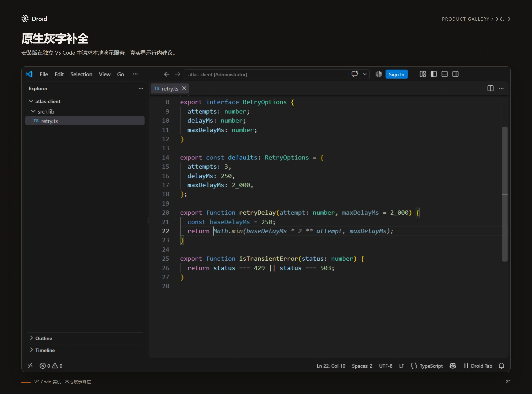532x394 pixels.
Task: Show more menu bar items ellipsis
Action: coord(135,74)
